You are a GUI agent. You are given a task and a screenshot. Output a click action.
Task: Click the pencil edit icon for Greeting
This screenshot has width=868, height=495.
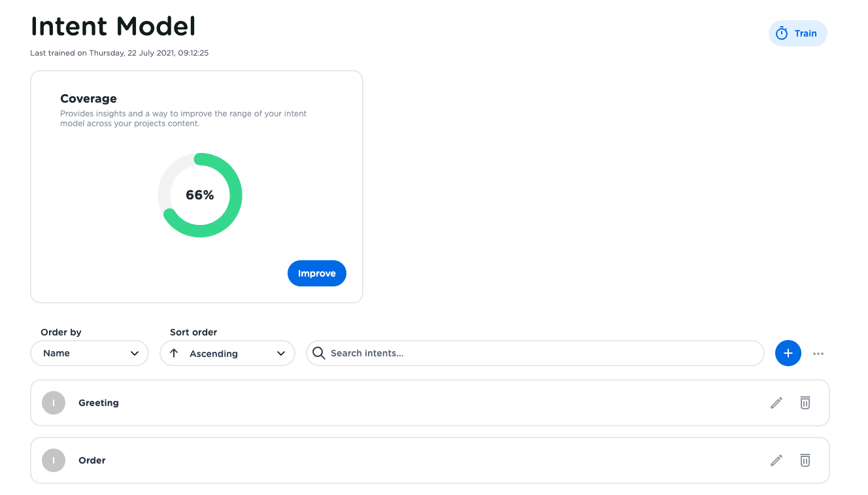click(776, 403)
